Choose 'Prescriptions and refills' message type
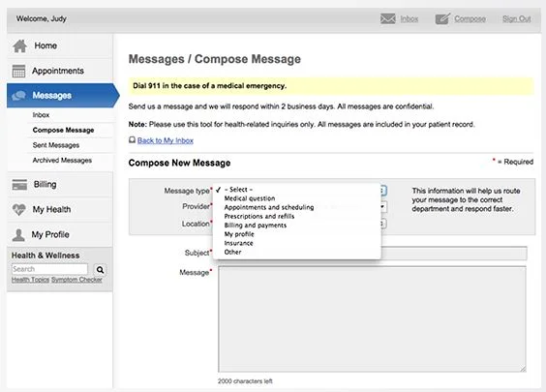The image size is (546, 392). (297, 216)
